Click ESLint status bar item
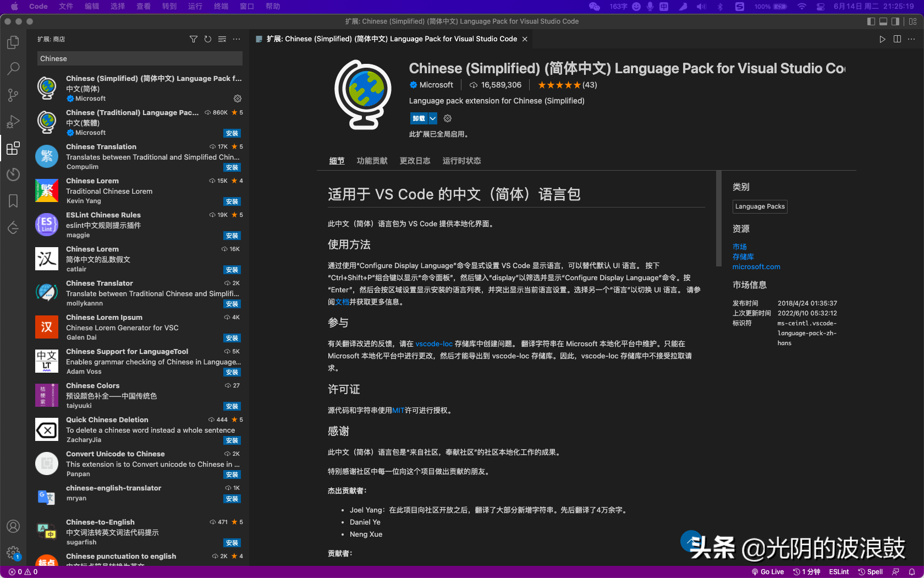The image size is (924, 578). [839, 572]
